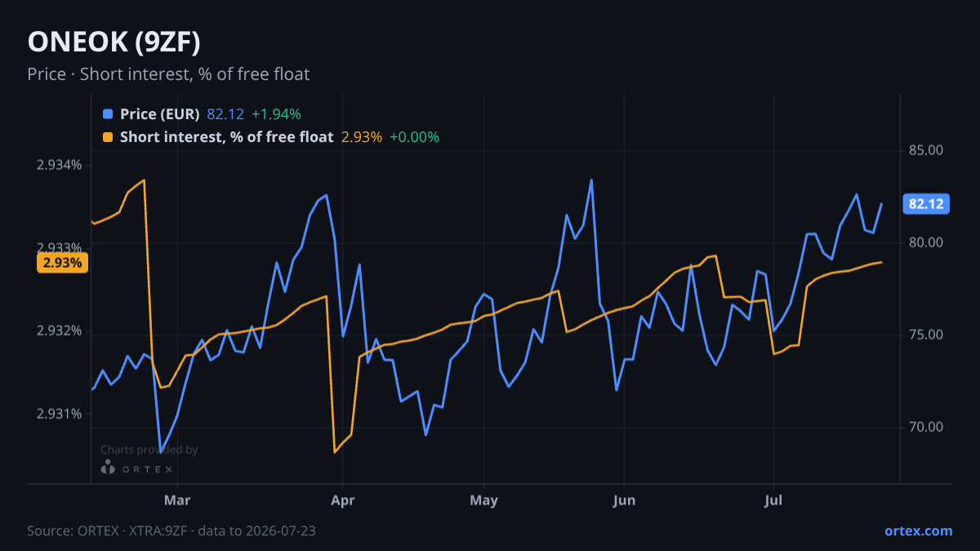Click the Jul month label on the axis

(773, 499)
